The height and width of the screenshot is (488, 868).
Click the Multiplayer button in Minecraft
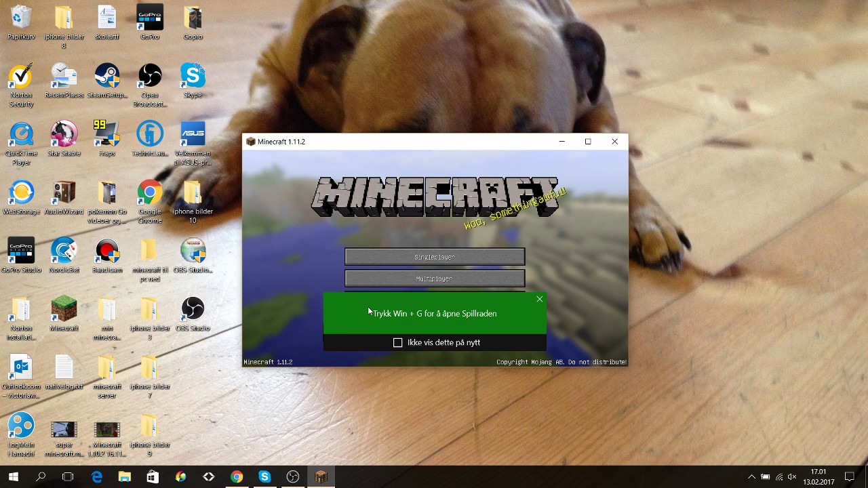pos(435,279)
